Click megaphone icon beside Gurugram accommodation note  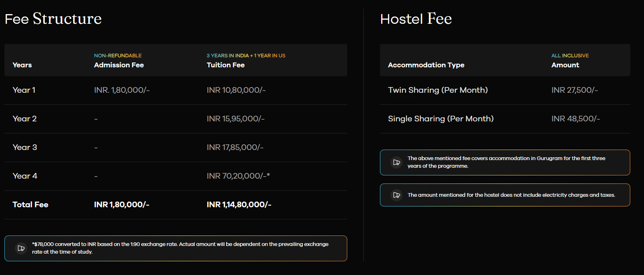pos(396,162)
